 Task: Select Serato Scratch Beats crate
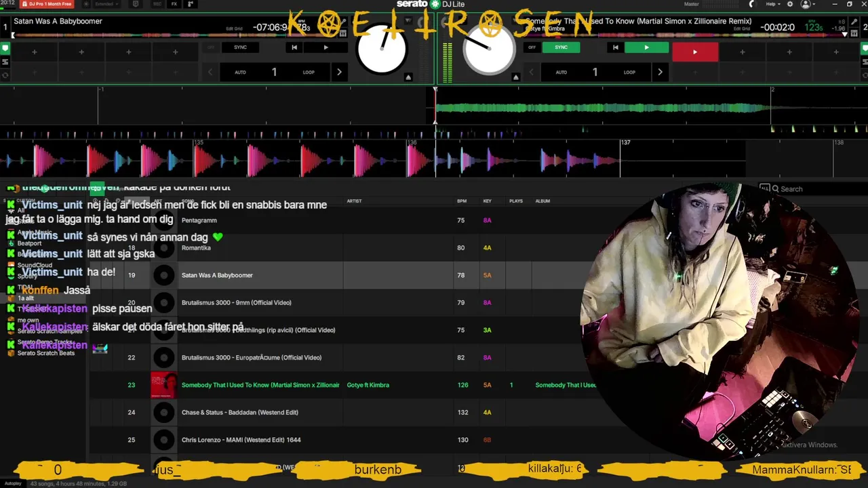46,353
